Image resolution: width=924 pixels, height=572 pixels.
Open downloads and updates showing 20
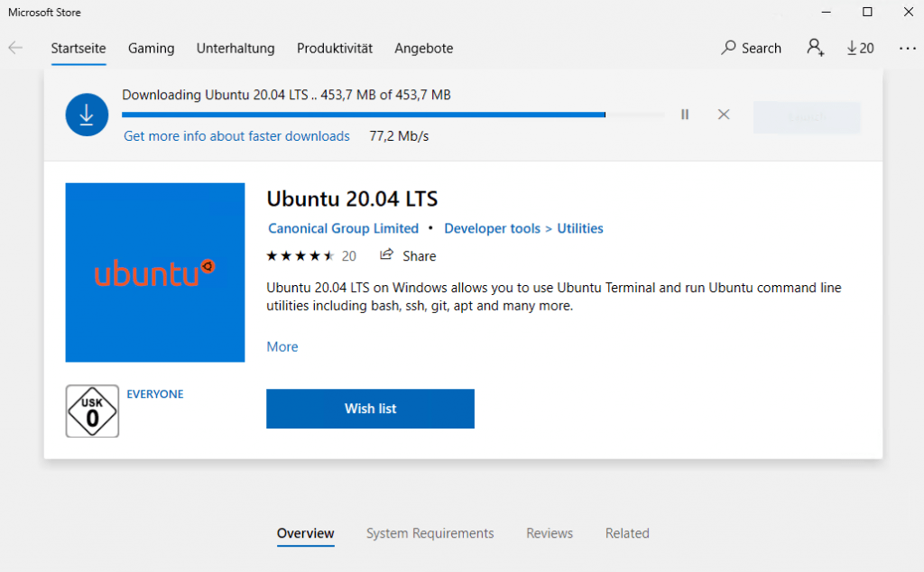(x=860, y=49)
